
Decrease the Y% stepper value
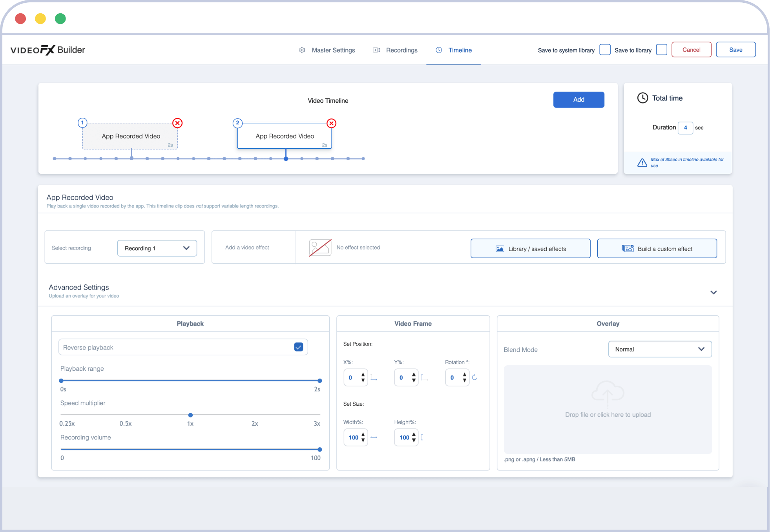414,381
